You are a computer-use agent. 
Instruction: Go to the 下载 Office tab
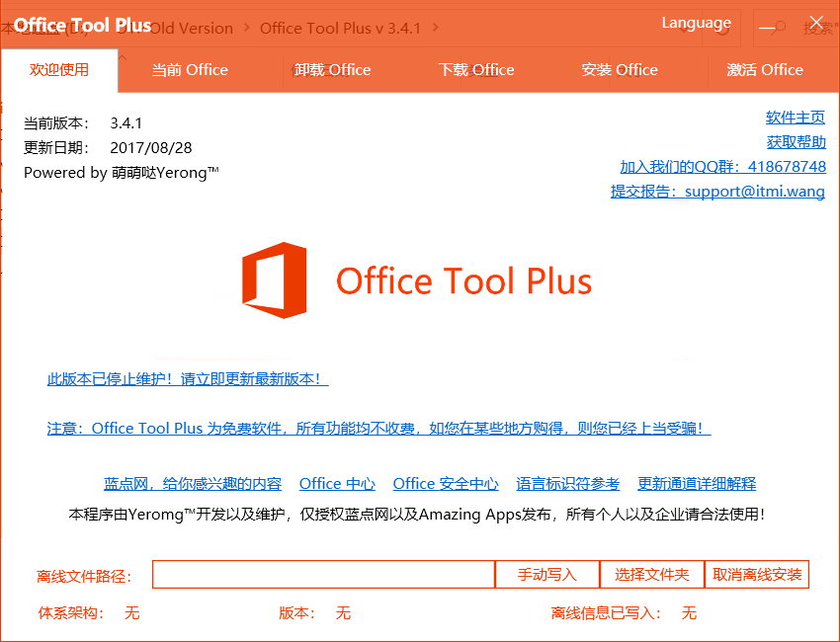pyautogui.click(x=476, y=70)
